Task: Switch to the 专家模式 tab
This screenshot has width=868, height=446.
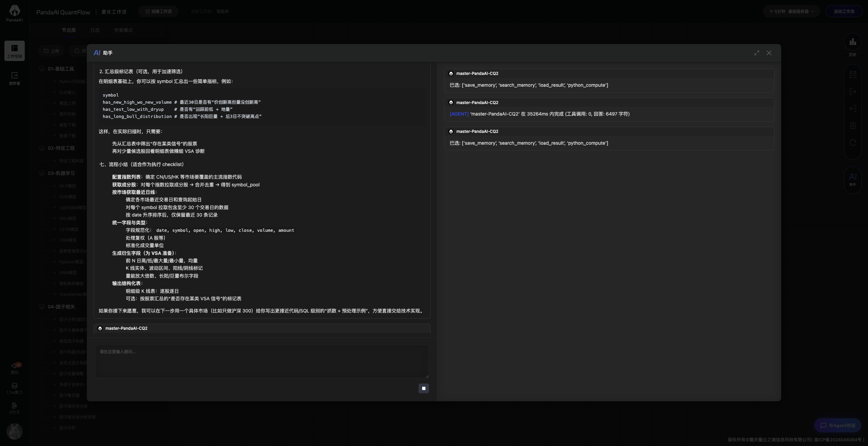Action: click(123, 30)
